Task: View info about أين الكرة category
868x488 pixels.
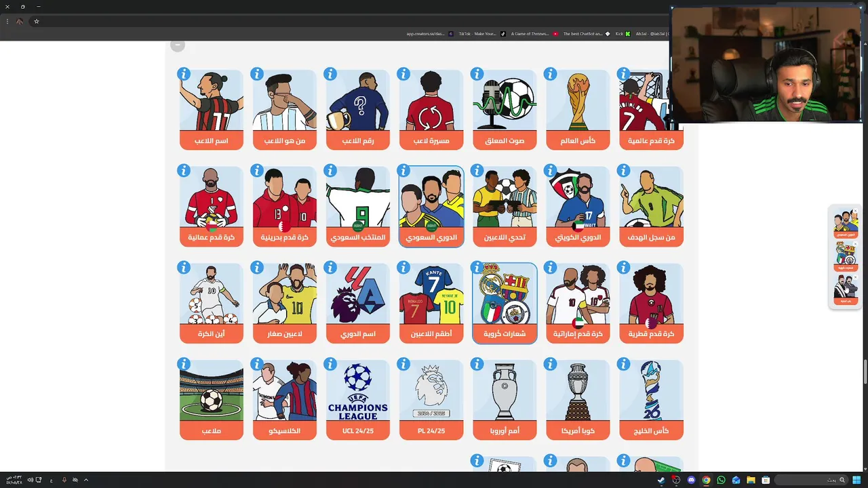Action: click(184, 268)
